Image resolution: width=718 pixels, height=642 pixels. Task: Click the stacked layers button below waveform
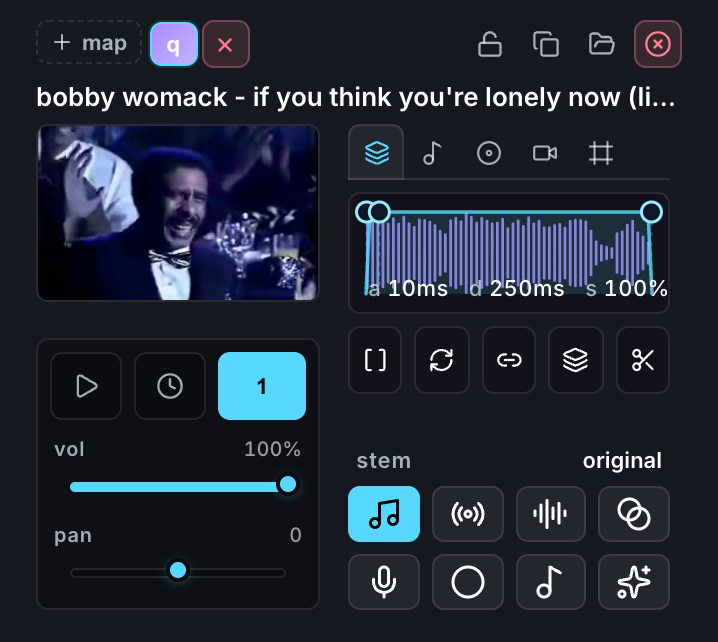tap(576, 360)
